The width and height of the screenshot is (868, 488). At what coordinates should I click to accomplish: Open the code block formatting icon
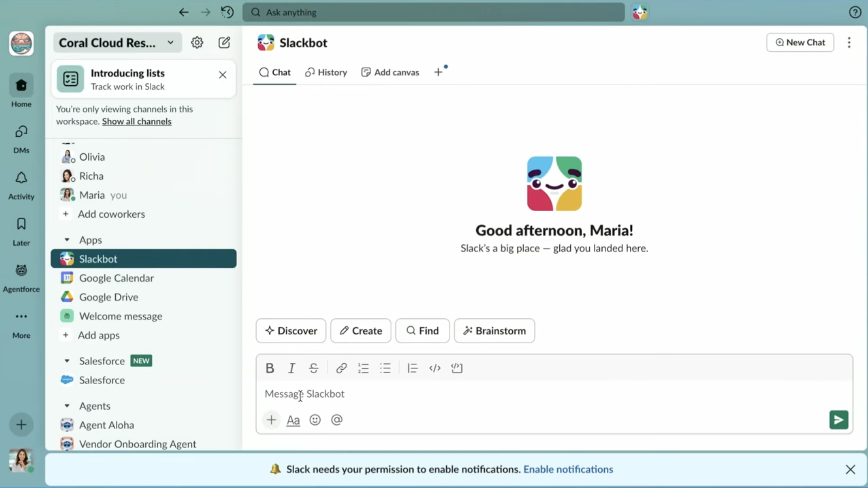pos(434,368)
